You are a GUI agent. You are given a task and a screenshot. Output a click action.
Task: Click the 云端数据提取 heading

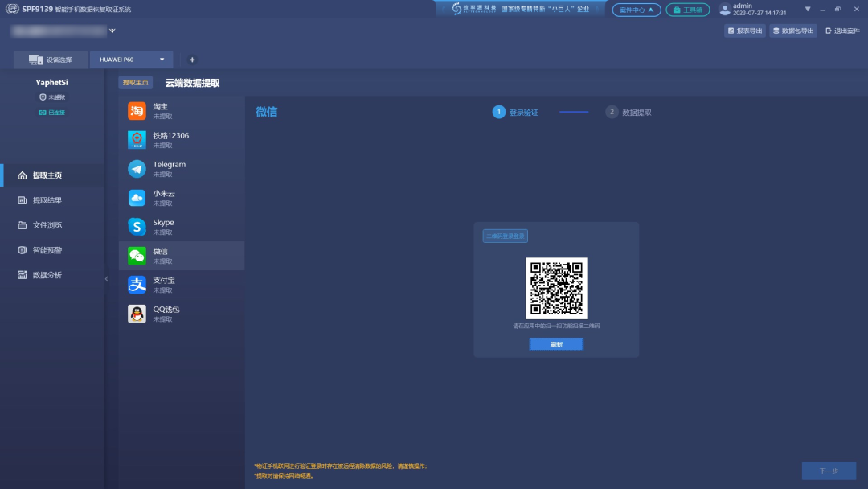click(193, 83)
